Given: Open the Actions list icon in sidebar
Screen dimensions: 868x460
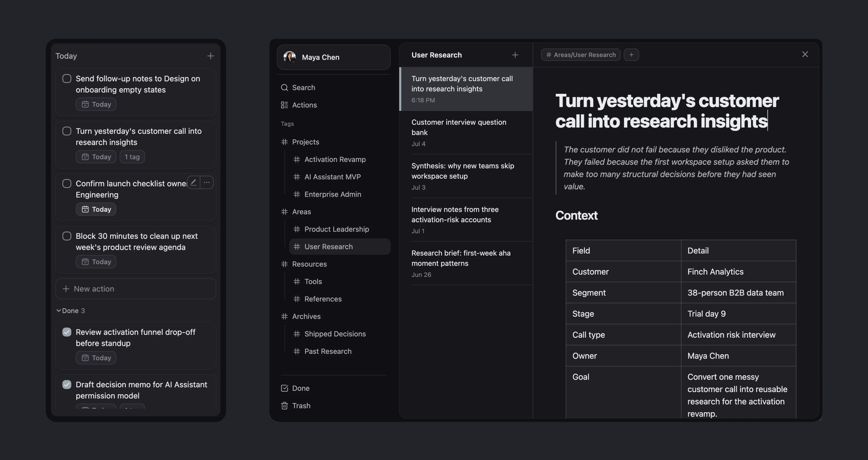Looking at the screenshot, I should [284, 105].
